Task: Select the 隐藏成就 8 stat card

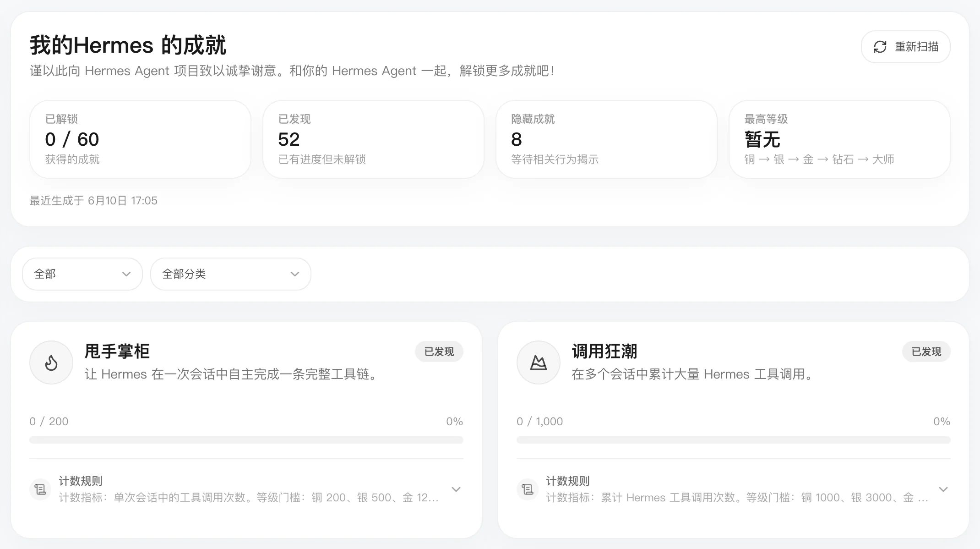Action: coord(607,139)
